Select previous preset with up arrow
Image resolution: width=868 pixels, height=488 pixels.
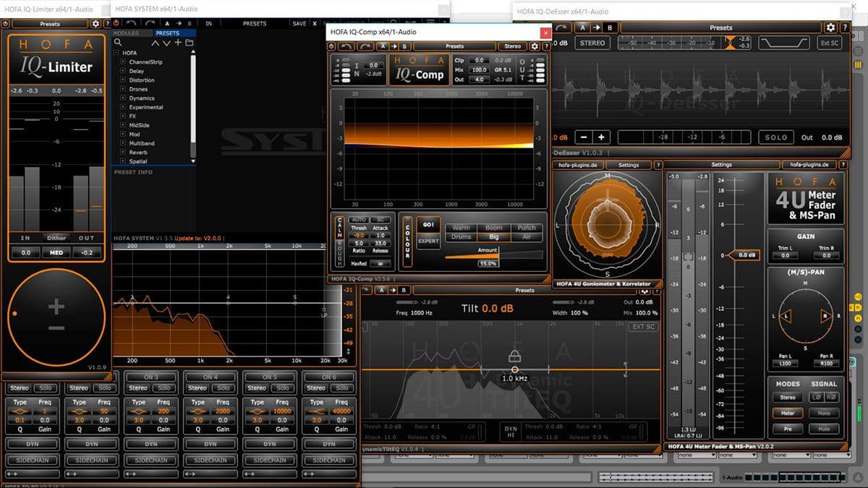[x=157, y=43]
